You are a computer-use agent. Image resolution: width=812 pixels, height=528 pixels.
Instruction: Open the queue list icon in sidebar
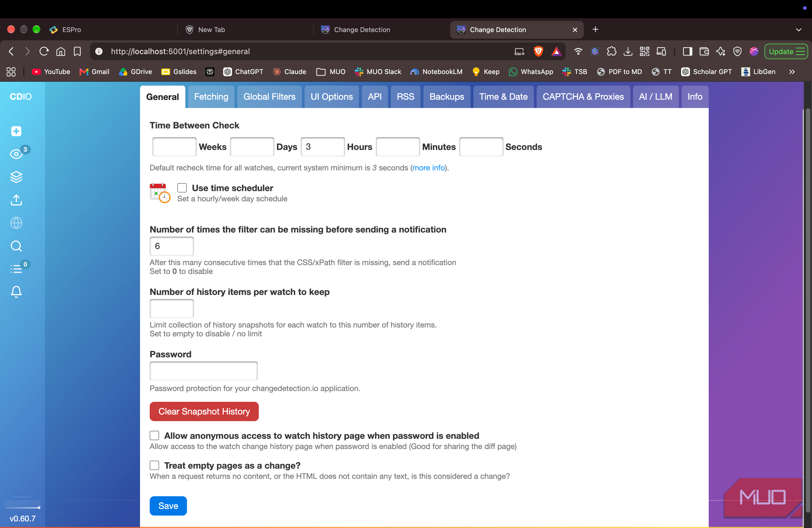click(16, 269)
